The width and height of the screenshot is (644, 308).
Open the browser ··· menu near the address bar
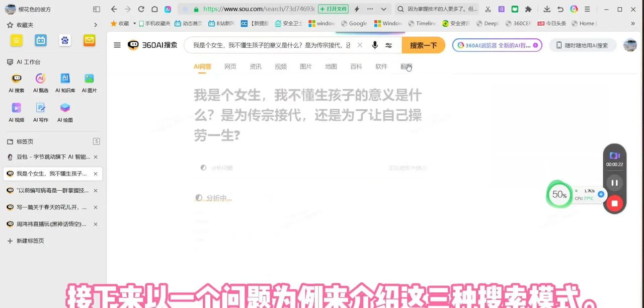(369, 9)
